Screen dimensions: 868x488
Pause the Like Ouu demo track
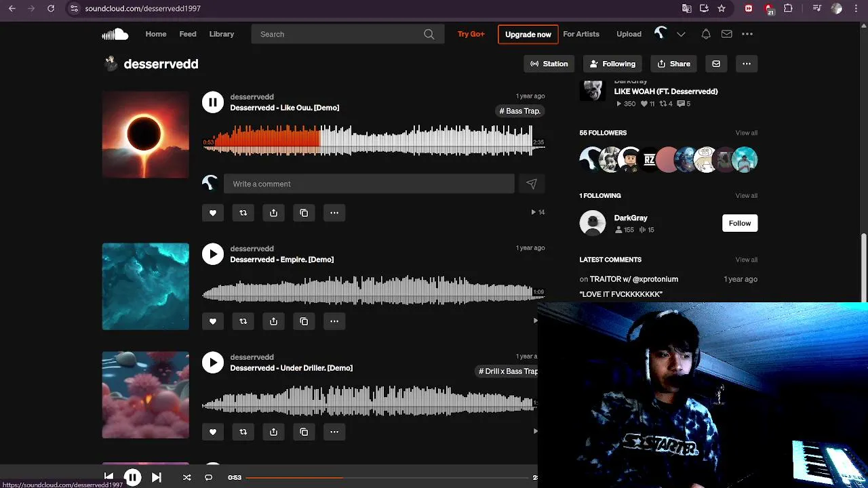tap(213, 102)
